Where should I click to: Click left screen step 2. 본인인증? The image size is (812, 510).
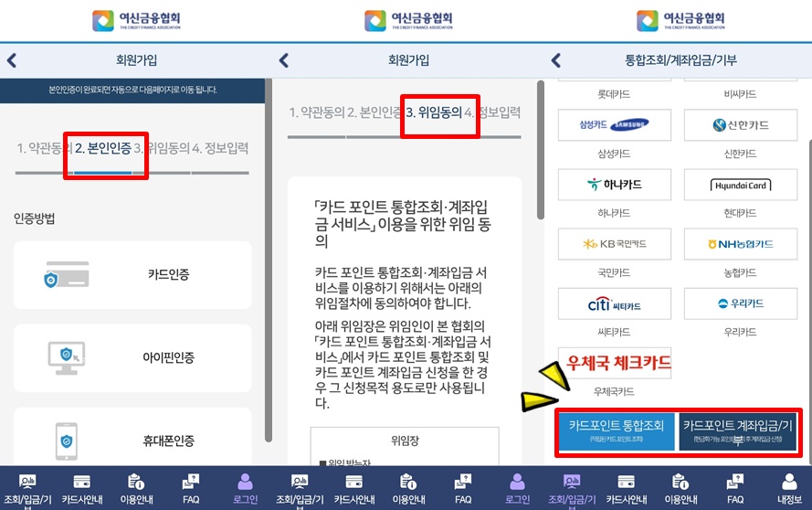point(103,148)
